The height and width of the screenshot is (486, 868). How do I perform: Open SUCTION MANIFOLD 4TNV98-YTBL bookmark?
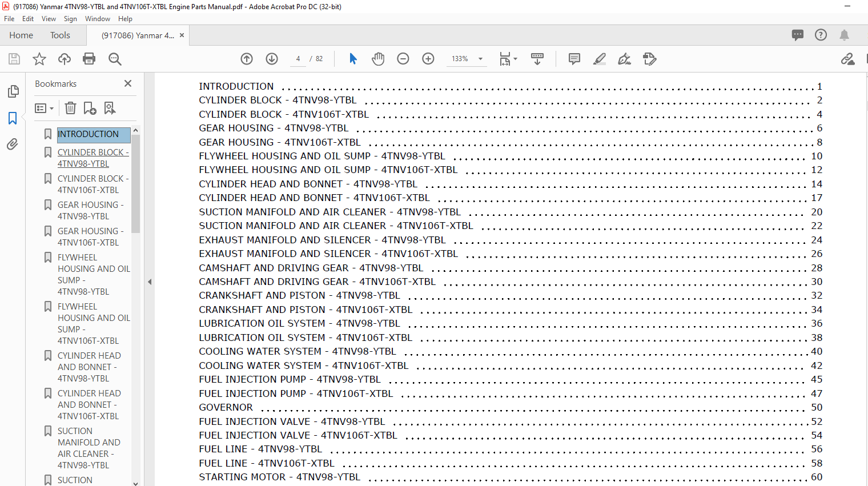(89, 448)
